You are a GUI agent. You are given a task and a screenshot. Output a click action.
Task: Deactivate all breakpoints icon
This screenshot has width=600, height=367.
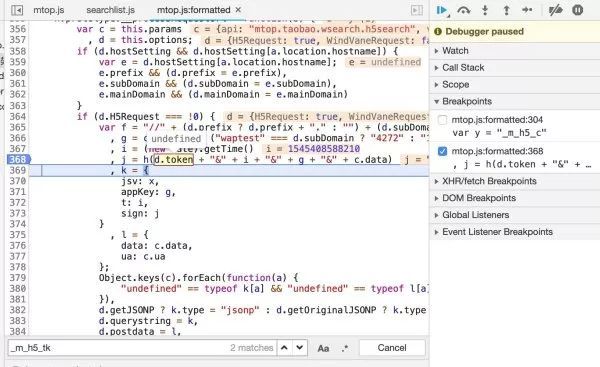[555, 10]
